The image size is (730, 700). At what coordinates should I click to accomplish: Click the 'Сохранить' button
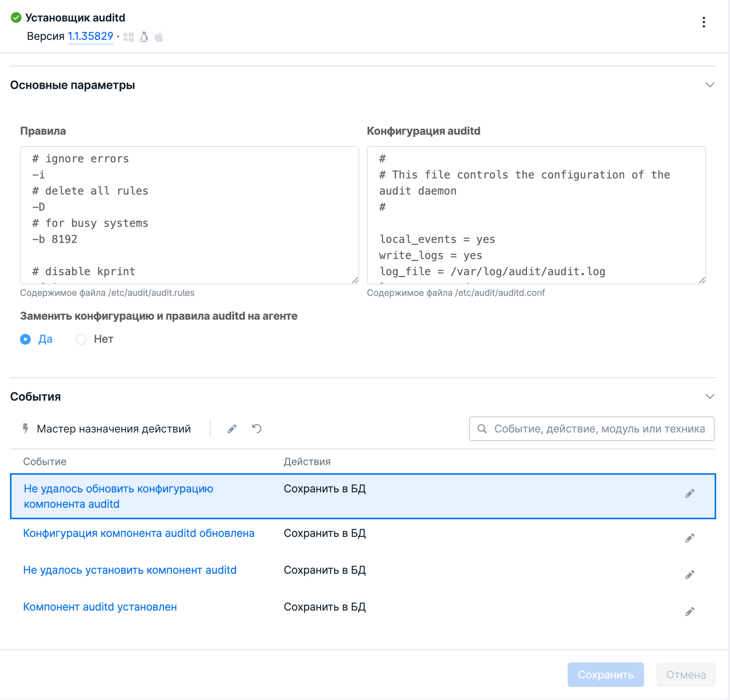(x=605, y=675)
